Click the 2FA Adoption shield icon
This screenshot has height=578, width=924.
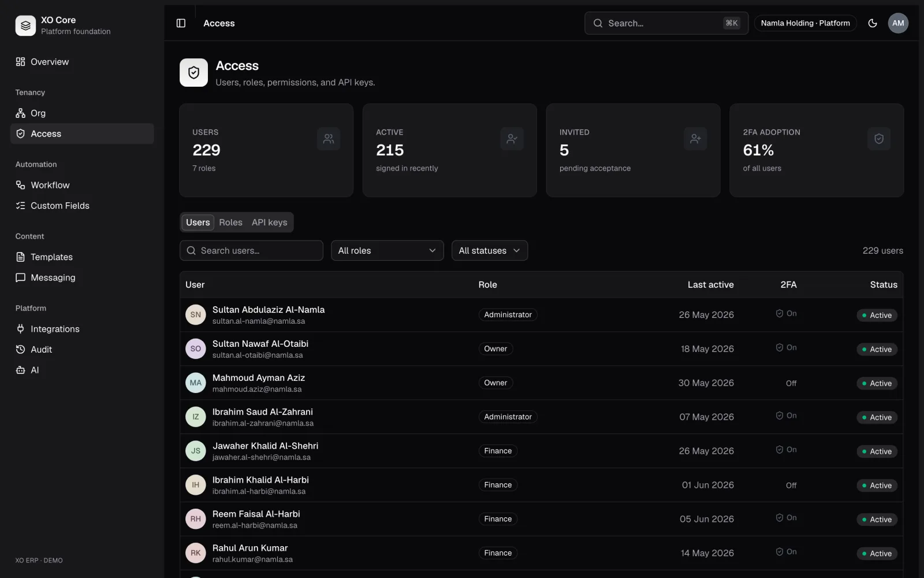(x=879, y=139)
